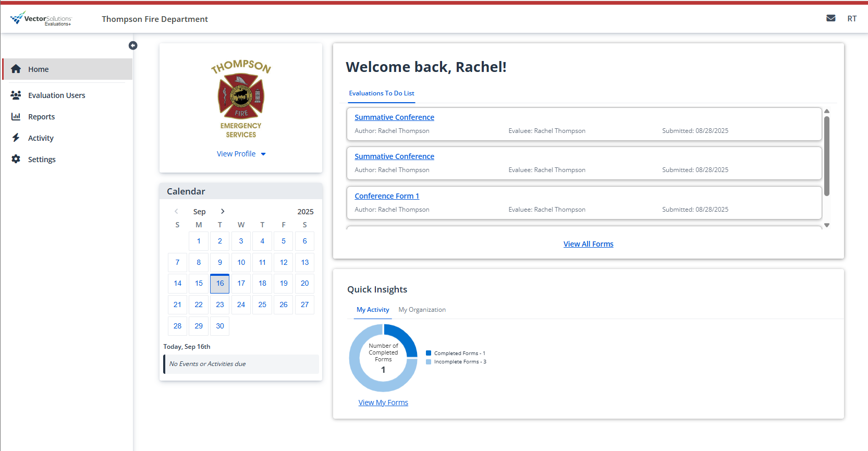Click the Evaluation Users people icon
Viewport: 868px width, 451px height.
coord(16,95)
